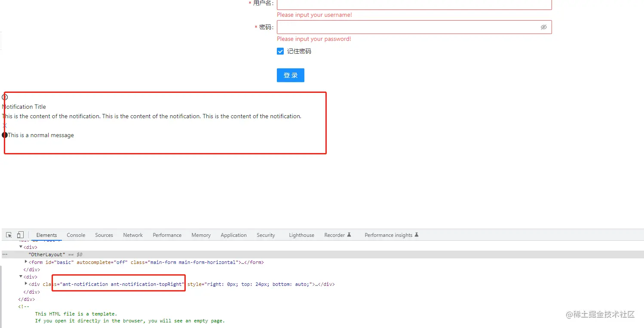The image size is (644, 328).
Task: Click the black circle icon beside normal message
Action: click(x=5, y=135)
